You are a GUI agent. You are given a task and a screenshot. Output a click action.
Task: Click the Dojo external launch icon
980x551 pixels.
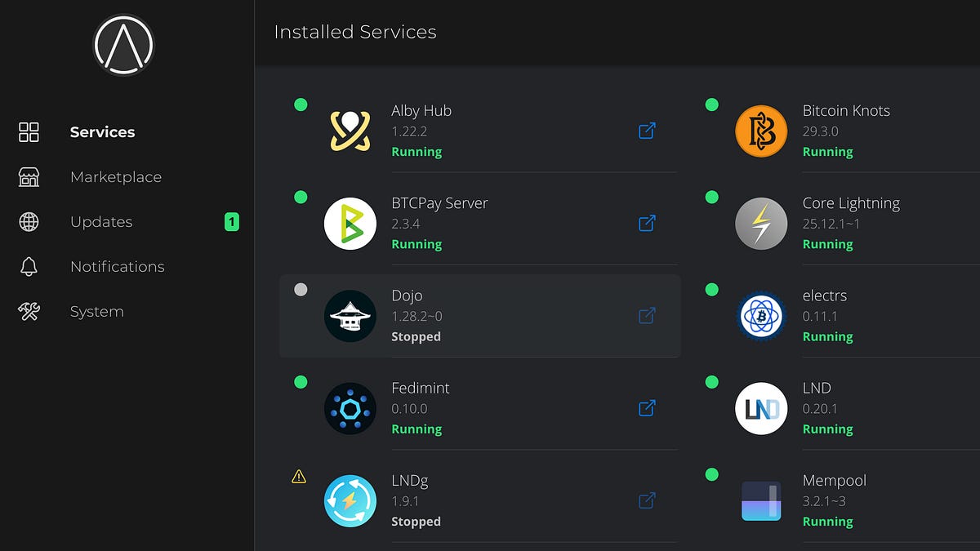[x=647, y=315]
